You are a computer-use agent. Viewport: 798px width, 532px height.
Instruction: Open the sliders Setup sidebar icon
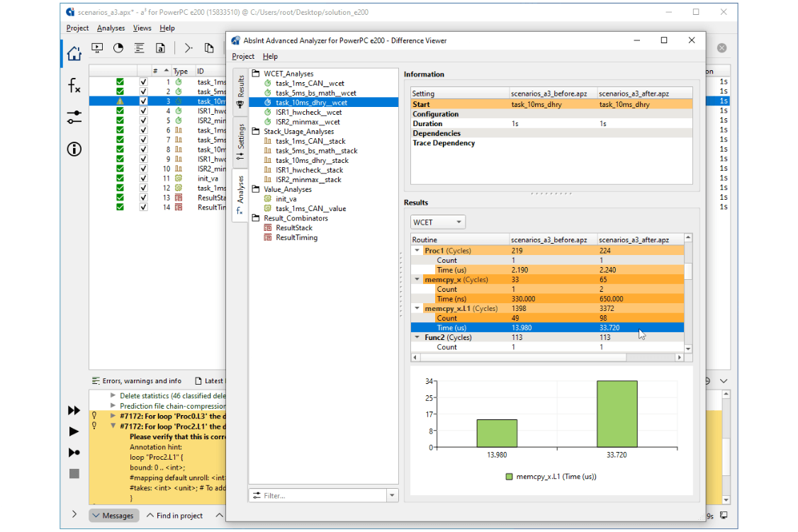click(x=74, y=118)
